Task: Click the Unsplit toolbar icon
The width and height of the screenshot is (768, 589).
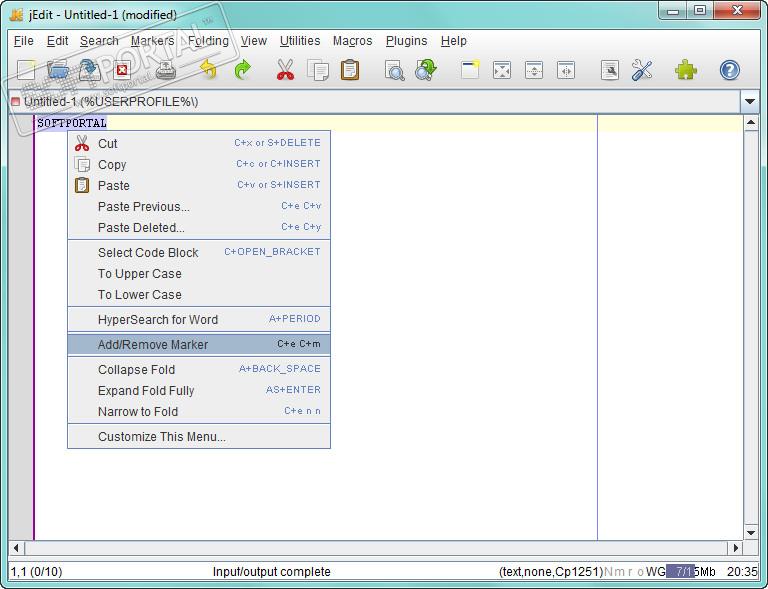Action: 502,70
